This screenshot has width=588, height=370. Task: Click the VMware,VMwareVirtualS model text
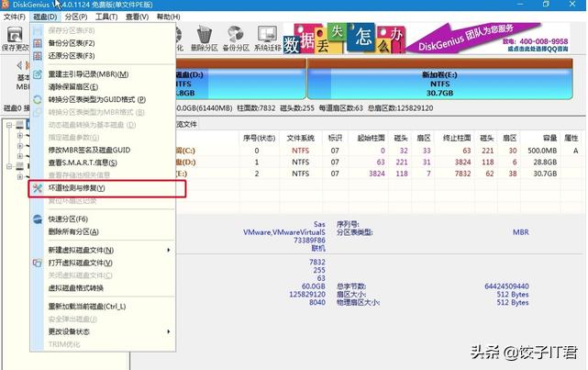click(x=283, y=232)
